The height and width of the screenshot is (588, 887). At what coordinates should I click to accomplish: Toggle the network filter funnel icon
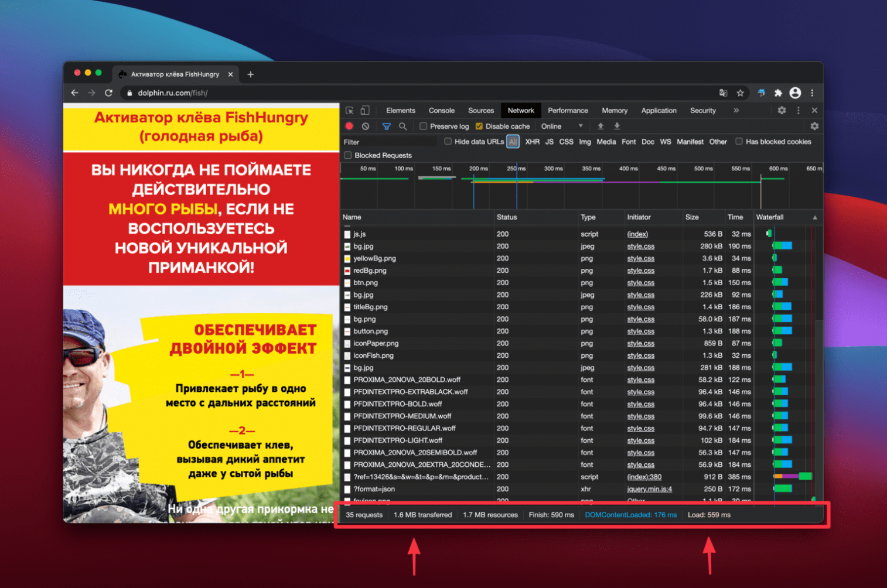387,126
